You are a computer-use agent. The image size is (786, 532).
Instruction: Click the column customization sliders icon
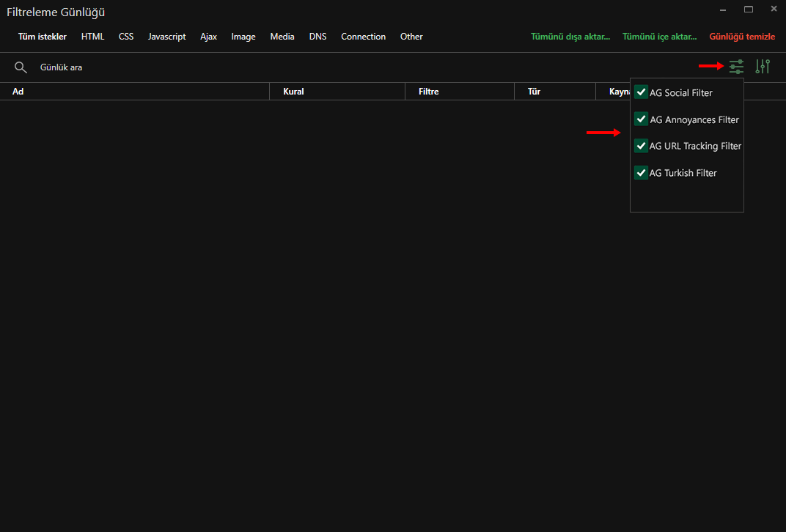tap(763, 66)
